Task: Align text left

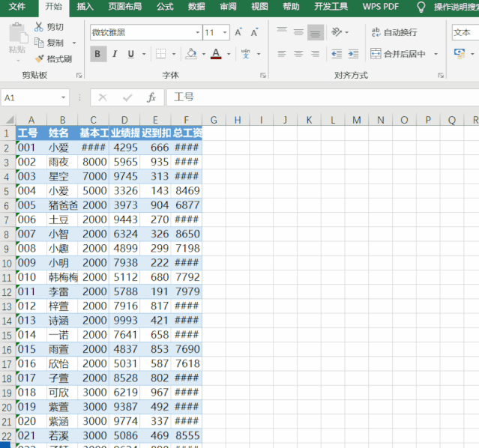Action: [x=282, y=54]
